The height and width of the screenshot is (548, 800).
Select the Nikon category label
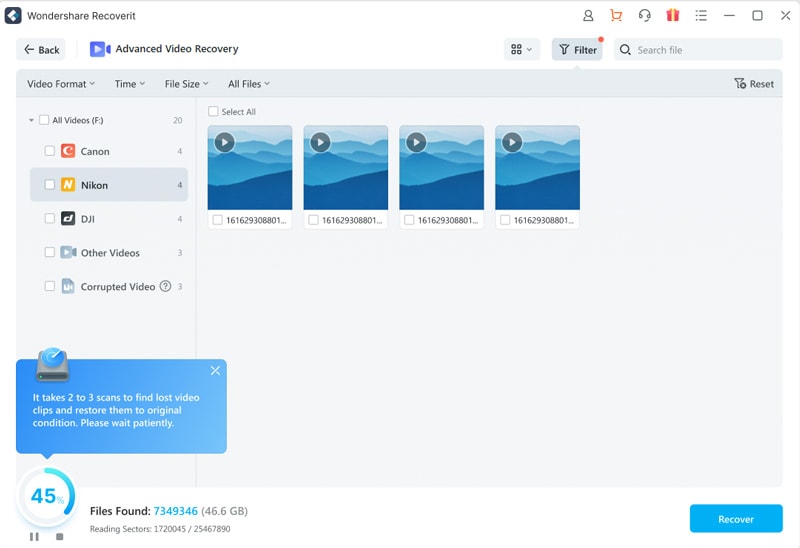click(x=94, y=185)
